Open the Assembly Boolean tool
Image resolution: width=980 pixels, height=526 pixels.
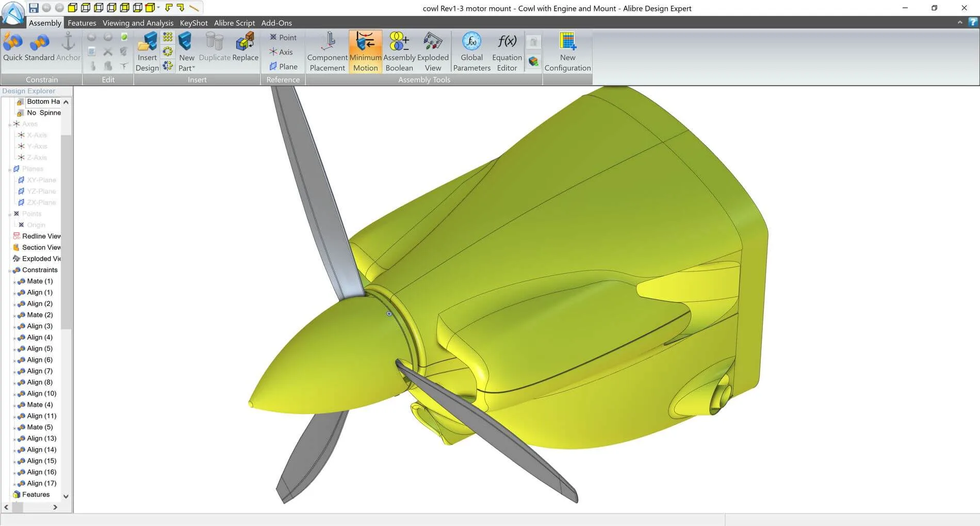pos(399,52)
